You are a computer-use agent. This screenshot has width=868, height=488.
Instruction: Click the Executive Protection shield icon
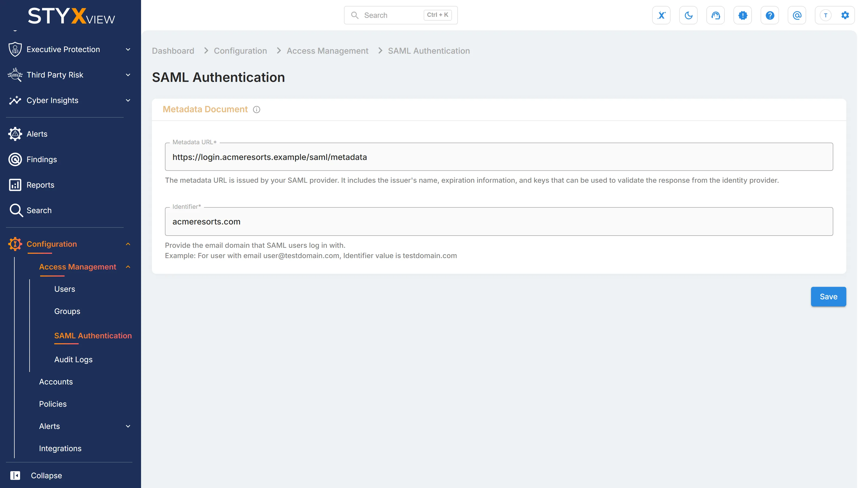(x=15, y=50)
